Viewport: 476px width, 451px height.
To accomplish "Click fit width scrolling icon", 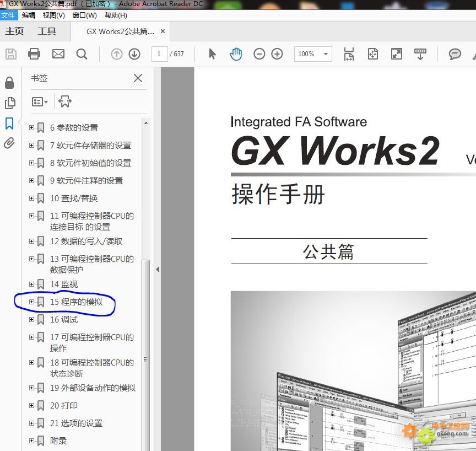I will coord(349,54).
